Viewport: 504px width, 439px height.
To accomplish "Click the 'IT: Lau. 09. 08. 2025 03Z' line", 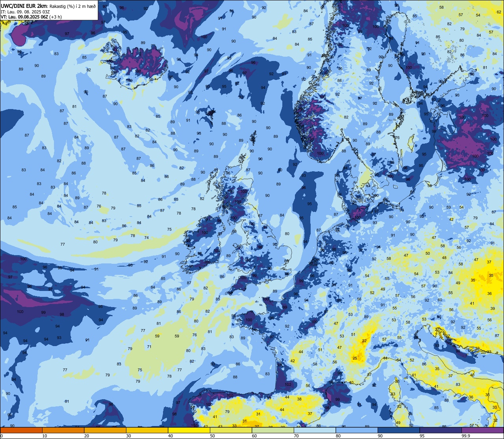I will pyautogui.click(x=26, y=12).
